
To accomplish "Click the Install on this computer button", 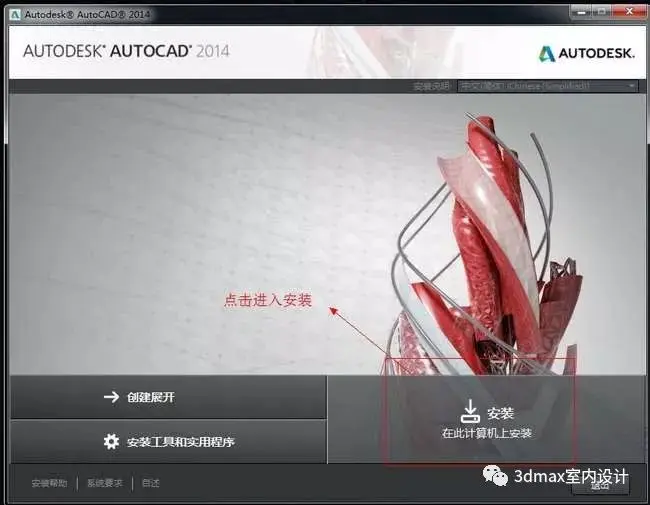I will pyautogui.click(x=487, y=419).
